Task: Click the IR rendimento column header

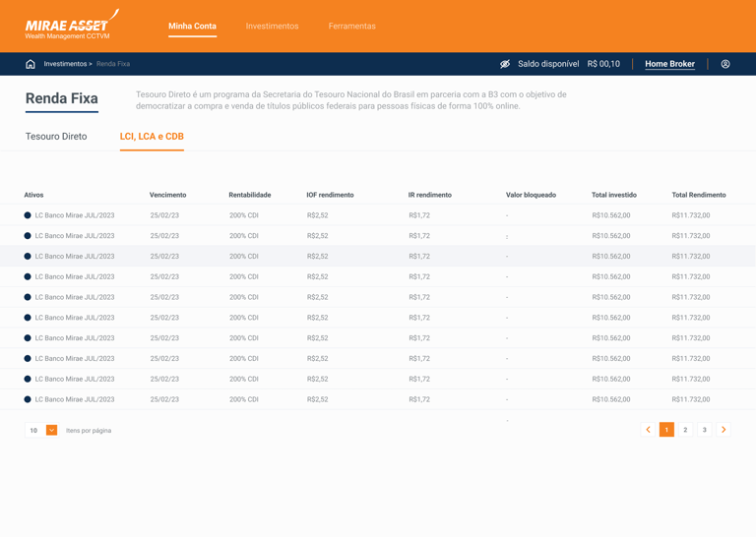Action: [430, 195]
